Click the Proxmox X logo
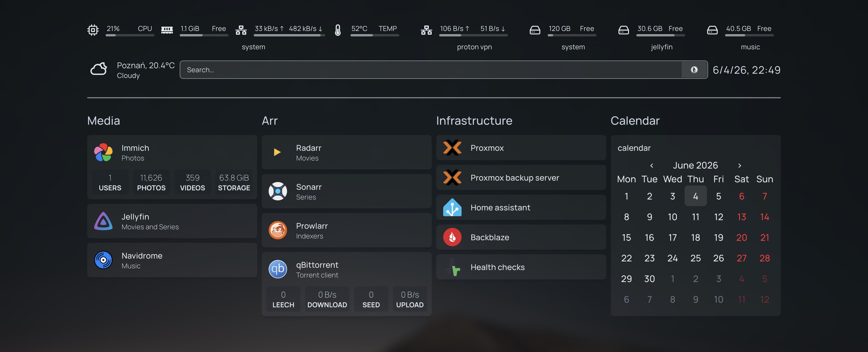Viewport: 868px width, 352px height. [452, 148]
